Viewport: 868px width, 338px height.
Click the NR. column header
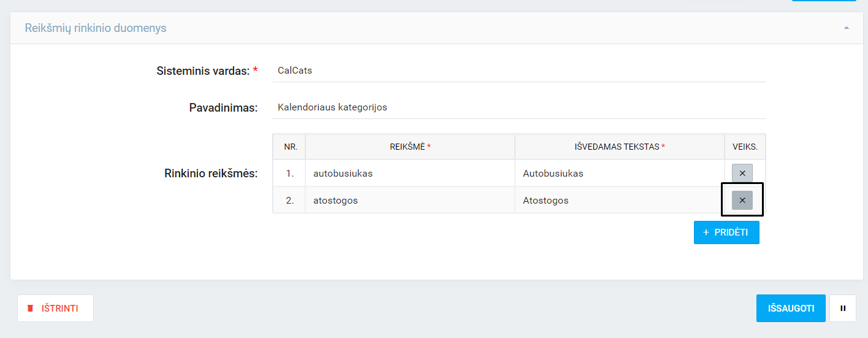click(290, 147)
